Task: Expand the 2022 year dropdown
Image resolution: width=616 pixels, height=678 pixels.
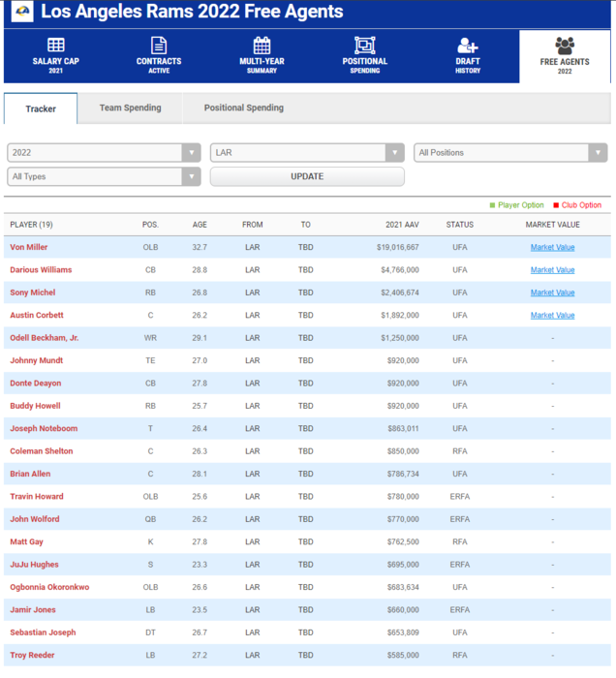Action: pyautogui.click(x=104, y=153)
